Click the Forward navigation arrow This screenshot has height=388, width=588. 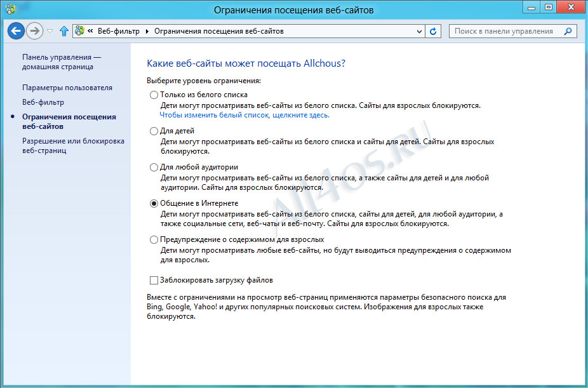(34, 30)
